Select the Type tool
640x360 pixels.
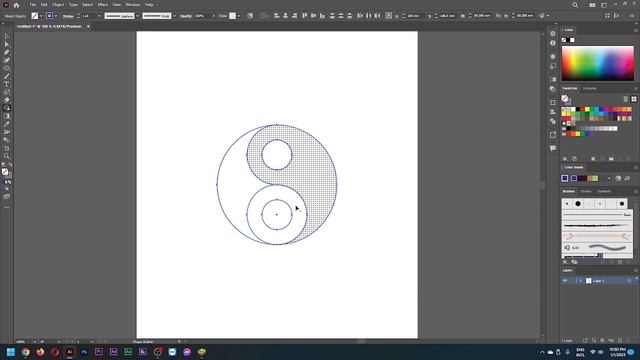(x=7, y=84)
